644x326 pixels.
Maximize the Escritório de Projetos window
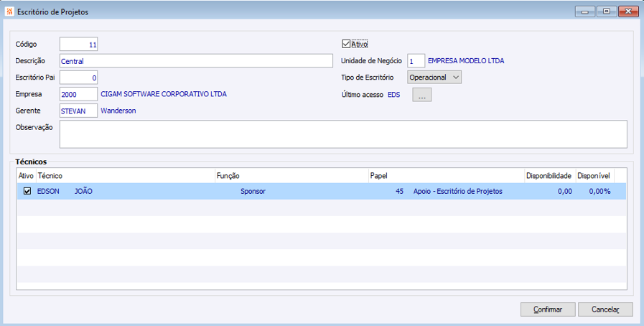[x=607, y=11]
